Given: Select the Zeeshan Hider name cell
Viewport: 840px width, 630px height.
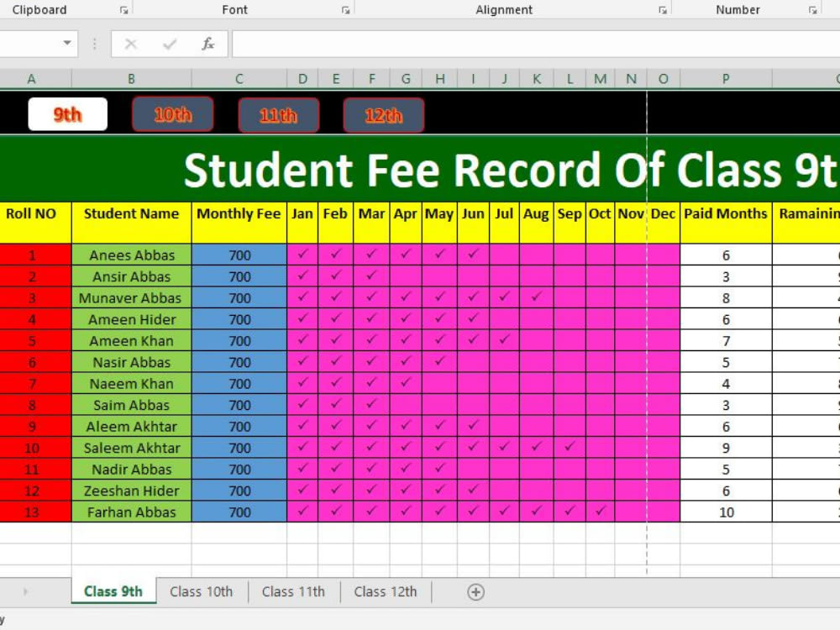Looking at the screenshot, I should click(131, 491).
